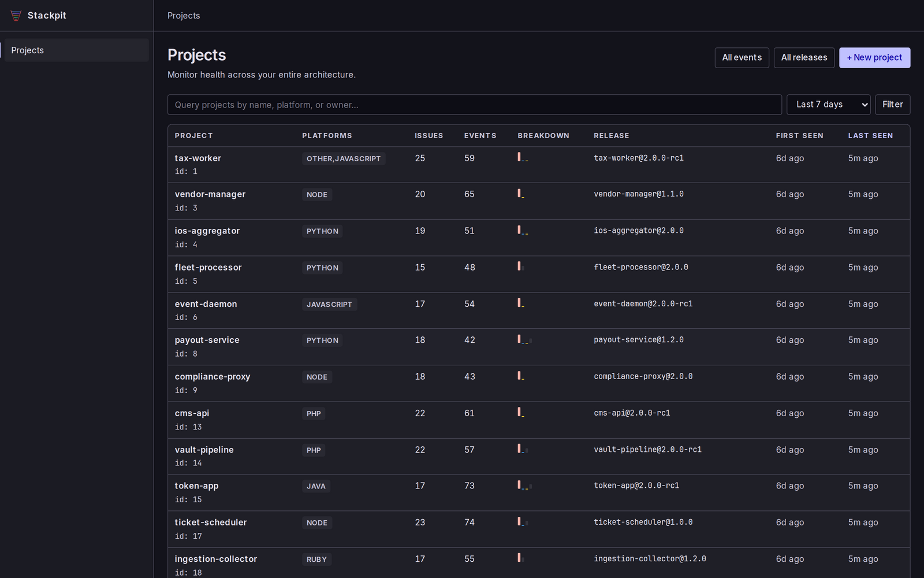Viewport: 924px width, 578px height.
Task: Open the All releases page
Action: [804, 58]
